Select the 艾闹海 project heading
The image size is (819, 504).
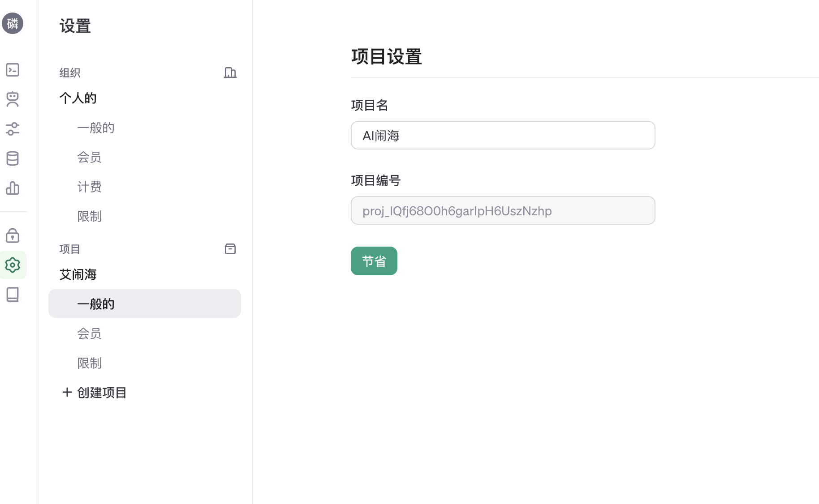[x=78, y=274]
